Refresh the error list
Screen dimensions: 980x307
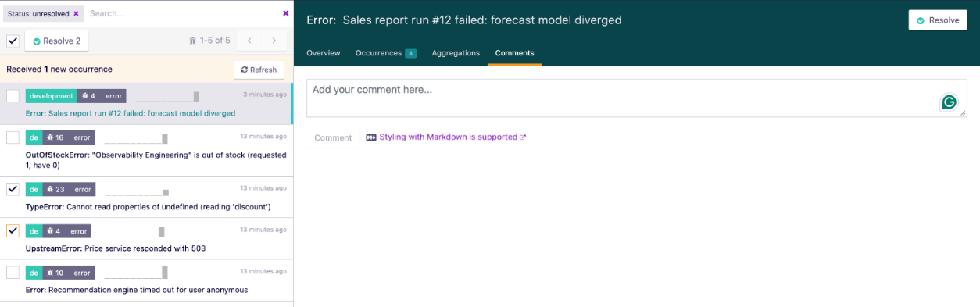[x=259, y=70]
